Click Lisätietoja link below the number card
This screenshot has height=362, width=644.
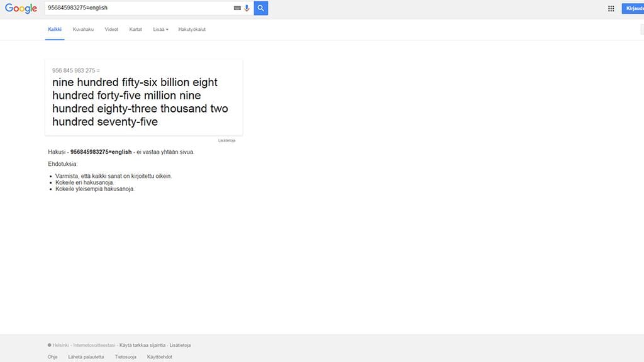click(x=226, y=141)
